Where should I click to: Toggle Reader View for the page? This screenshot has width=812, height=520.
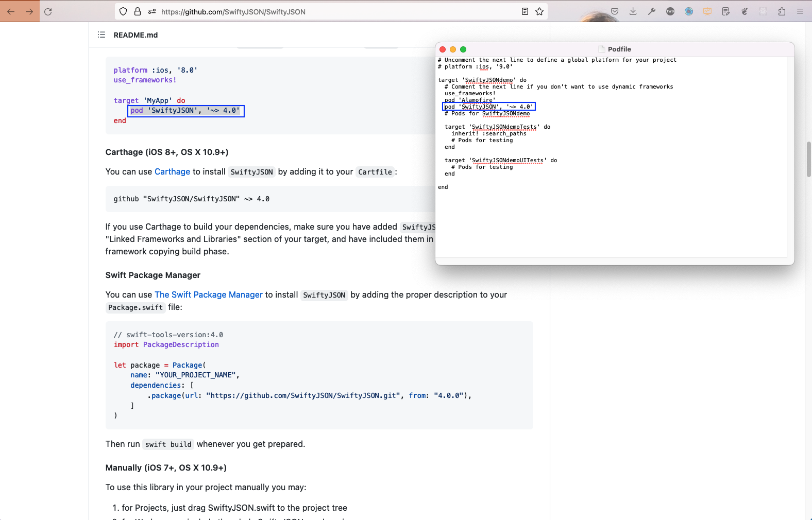tap(525, 11)
